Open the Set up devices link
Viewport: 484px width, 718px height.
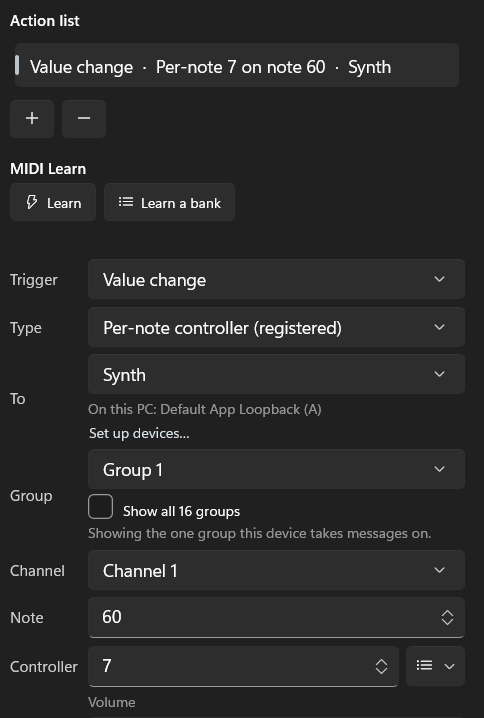[x=139, y=433]
